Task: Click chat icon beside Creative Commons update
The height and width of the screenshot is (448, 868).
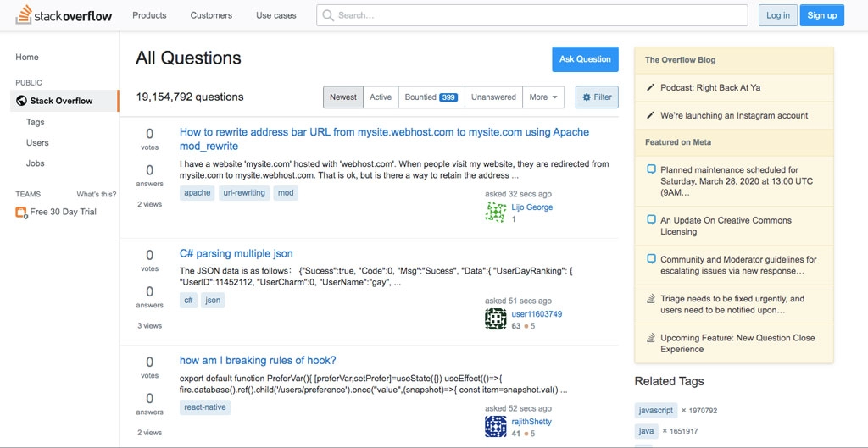Action: click(652, 220)
